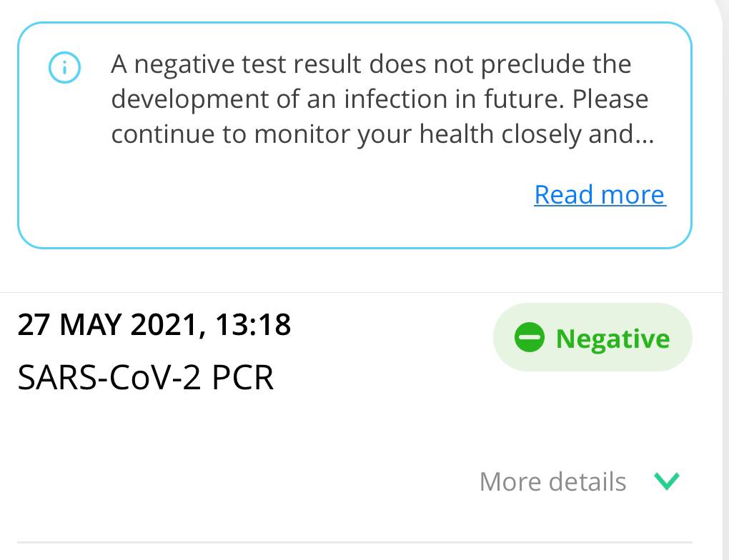Tap the word 'more' in the Read more link
The image size is (729, 560).
click(633, 194)
